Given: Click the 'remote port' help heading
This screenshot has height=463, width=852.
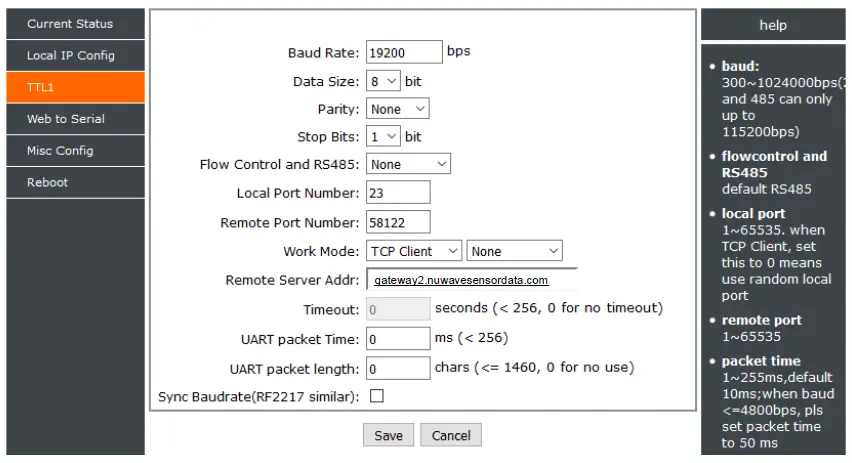Looking at the screenshot, I should pos(761,320).
